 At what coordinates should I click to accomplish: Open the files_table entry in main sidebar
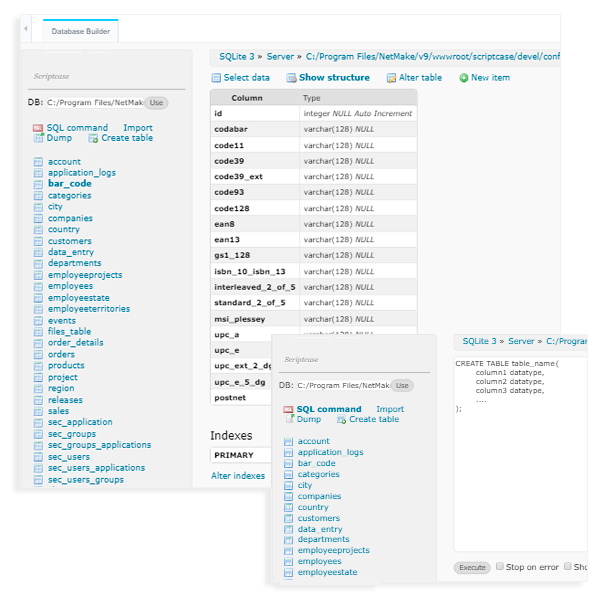(69, 331)
